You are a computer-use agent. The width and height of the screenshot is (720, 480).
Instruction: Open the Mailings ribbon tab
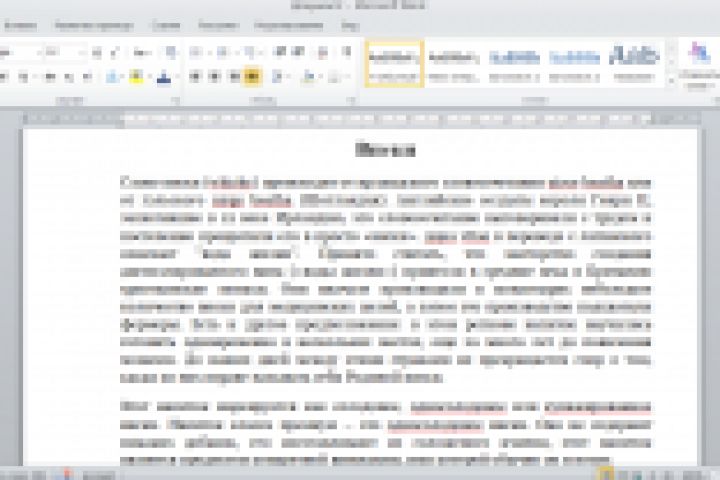coord(219,25)
